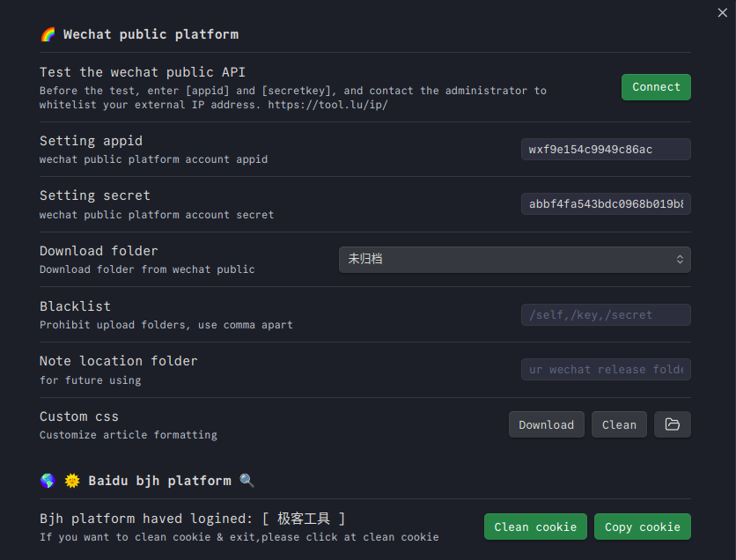This screenshot has width=736, height=560.
Task: Click the magnifier icon after Baidu bjh platform
Action: pos(247,481)
